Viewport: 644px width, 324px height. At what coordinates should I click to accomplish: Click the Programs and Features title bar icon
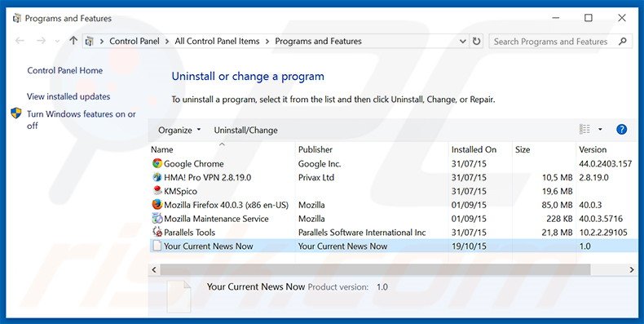click(16, 18)
